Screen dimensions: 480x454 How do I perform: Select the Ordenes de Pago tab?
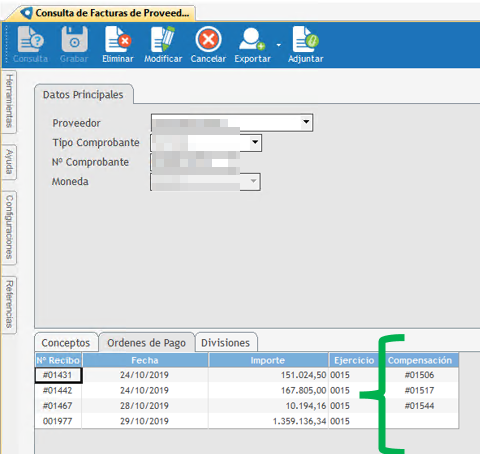pos(146,343)
